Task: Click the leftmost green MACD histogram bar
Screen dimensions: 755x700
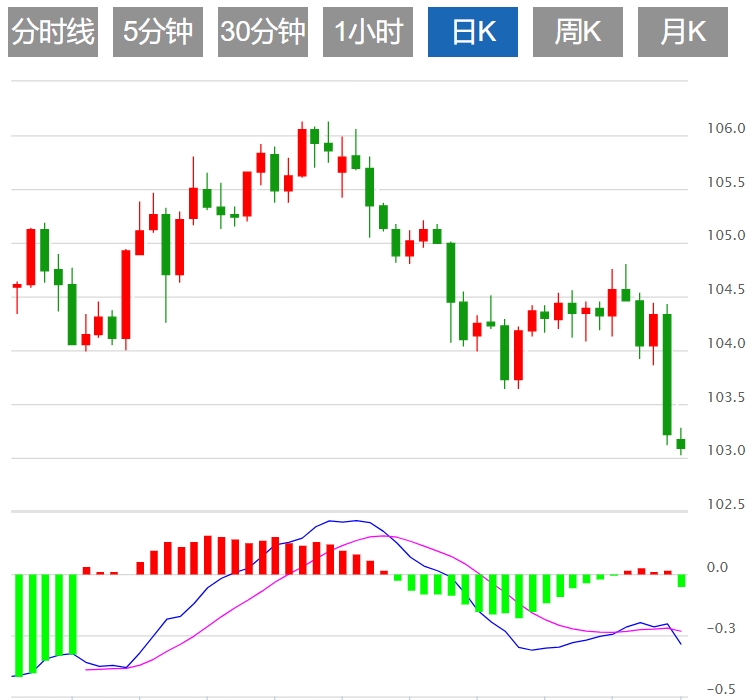Action: [18, 624]
